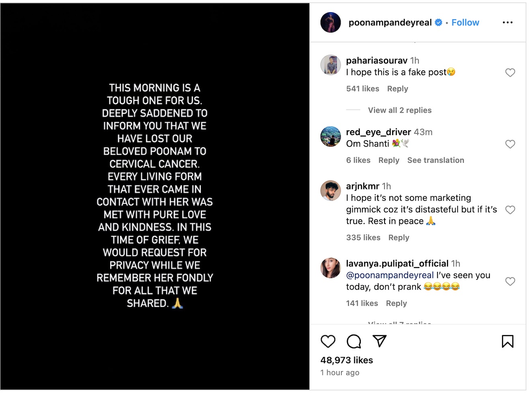Open red_eye_driver's username profile

(x=378, y=132)
